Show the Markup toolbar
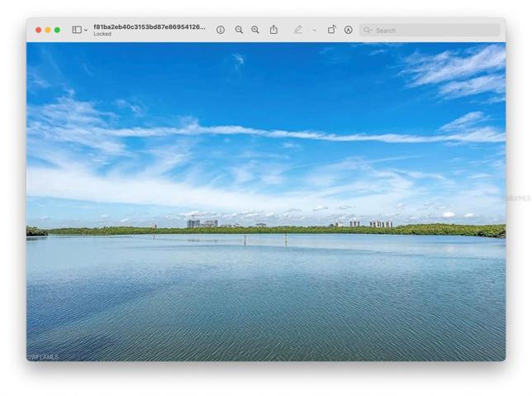Screen dimensions: 532x396 tap(348, 30)
